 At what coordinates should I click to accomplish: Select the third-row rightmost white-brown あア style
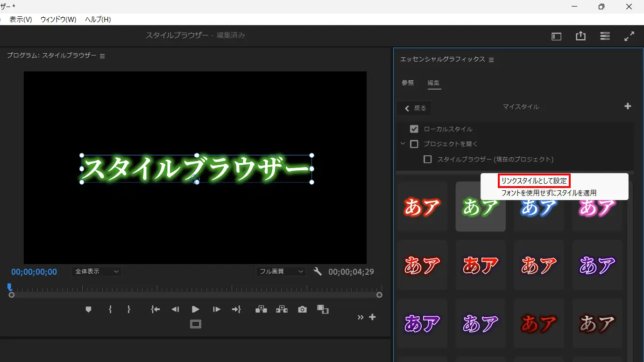pyautogui.click(x=597, y=324)
